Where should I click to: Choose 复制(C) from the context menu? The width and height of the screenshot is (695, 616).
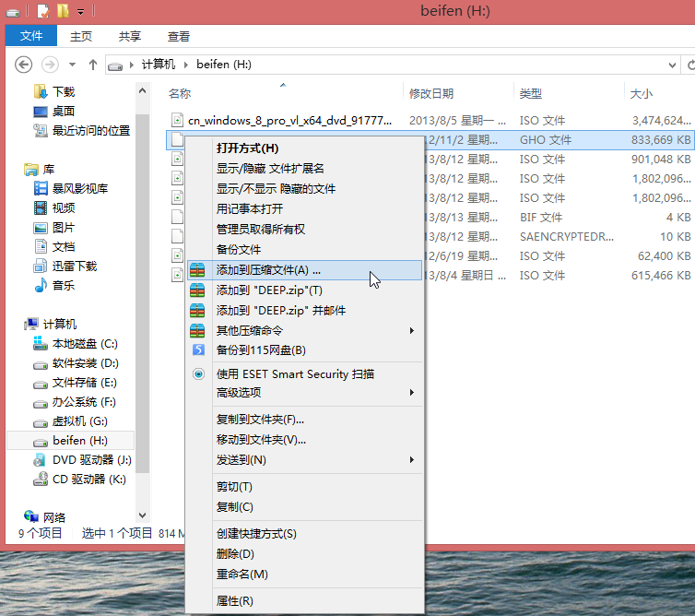[x=304, y=506]
